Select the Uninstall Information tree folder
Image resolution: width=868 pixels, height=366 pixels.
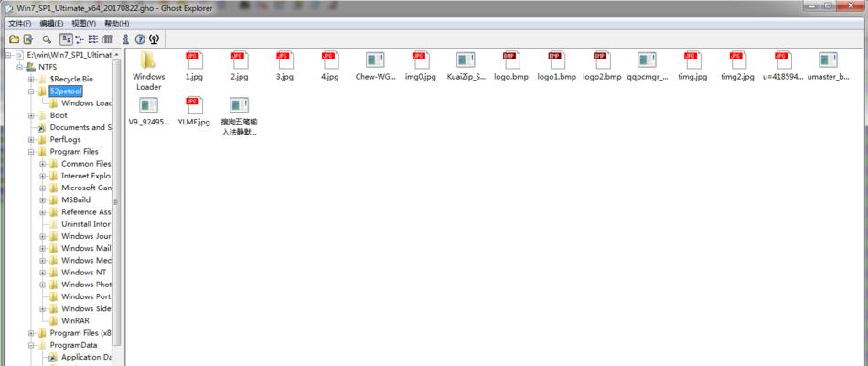(86, 224)
